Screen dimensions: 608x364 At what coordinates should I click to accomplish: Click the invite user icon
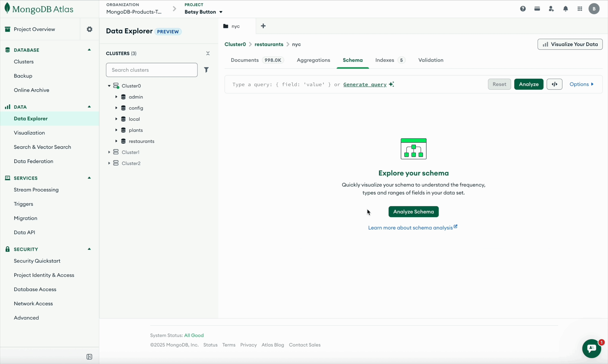click(551, 9)
